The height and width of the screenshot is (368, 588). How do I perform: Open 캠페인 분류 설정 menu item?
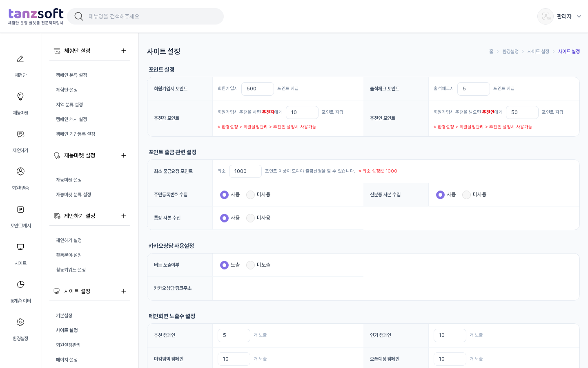pyautogui.click(x=71, y=75)
